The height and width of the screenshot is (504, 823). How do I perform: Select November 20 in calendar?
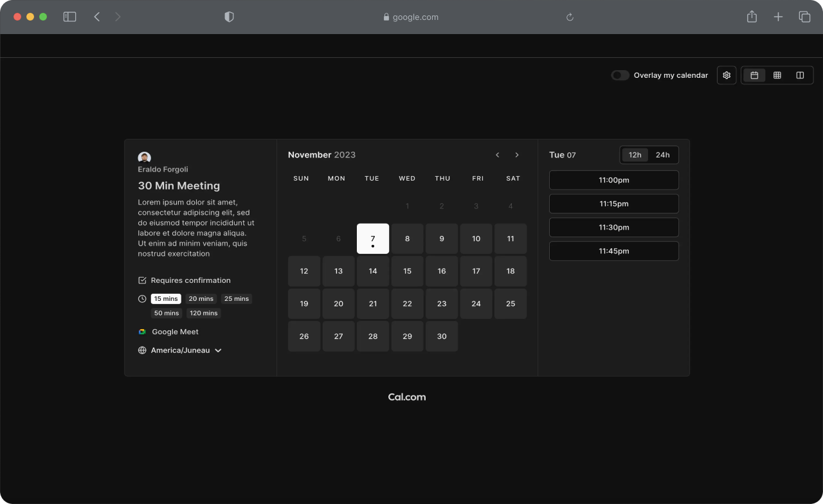point(338,303)
